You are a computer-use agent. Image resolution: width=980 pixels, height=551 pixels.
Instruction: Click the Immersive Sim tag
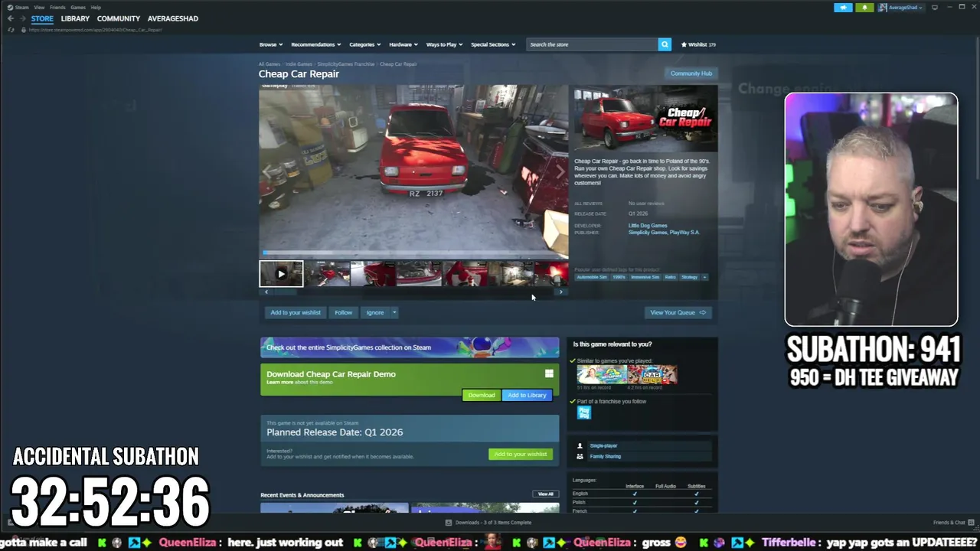click(x=645, y=277)
